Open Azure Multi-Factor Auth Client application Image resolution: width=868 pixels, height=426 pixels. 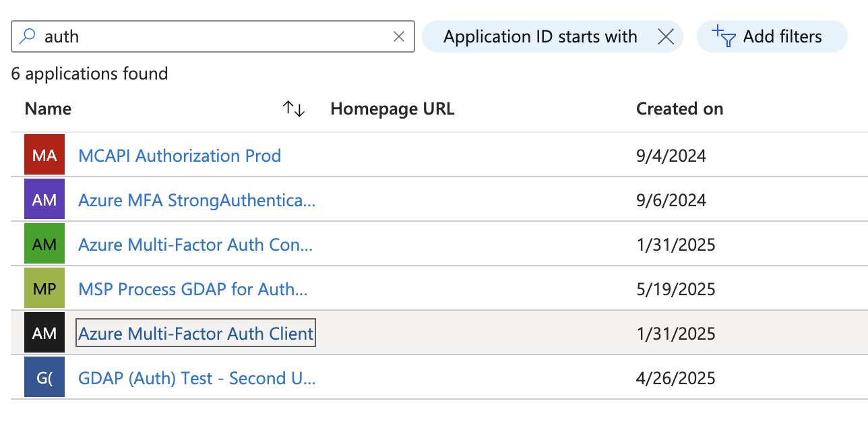[195, 334]
